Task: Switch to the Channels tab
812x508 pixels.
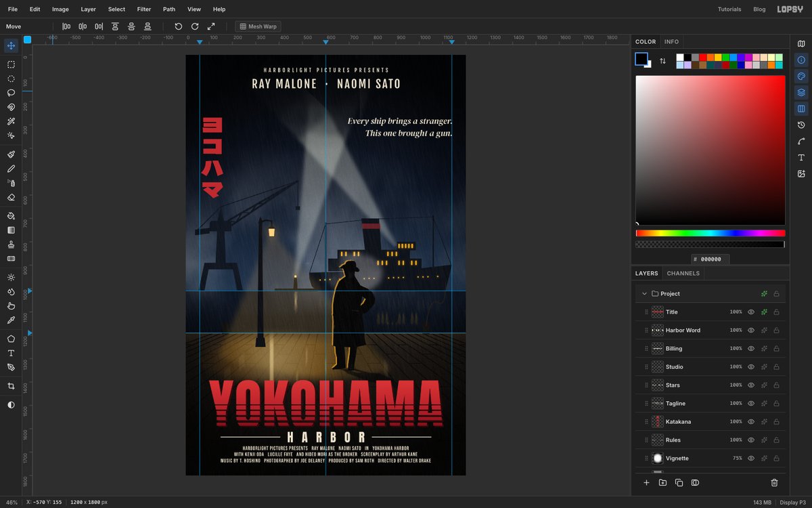Action: (683, 274)
